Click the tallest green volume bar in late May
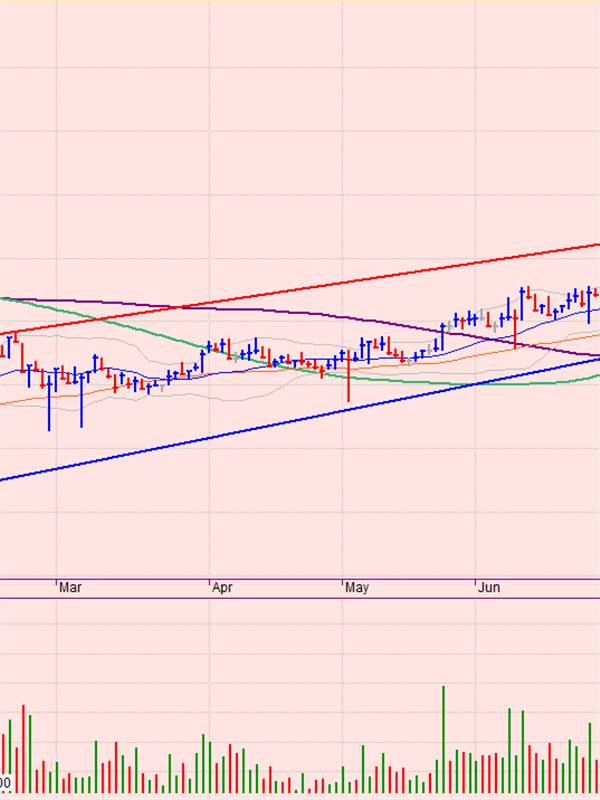Screen dimensions: 600x800 443,739
